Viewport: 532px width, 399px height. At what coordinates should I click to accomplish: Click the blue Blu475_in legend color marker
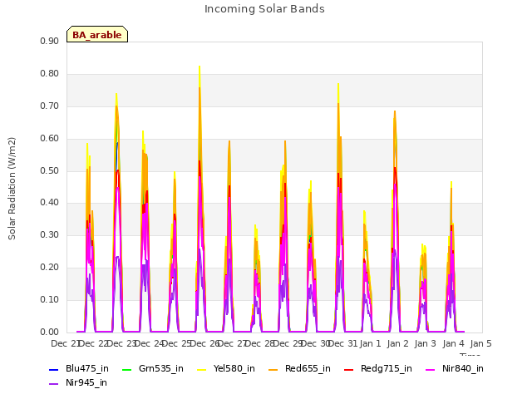[53, 369]
